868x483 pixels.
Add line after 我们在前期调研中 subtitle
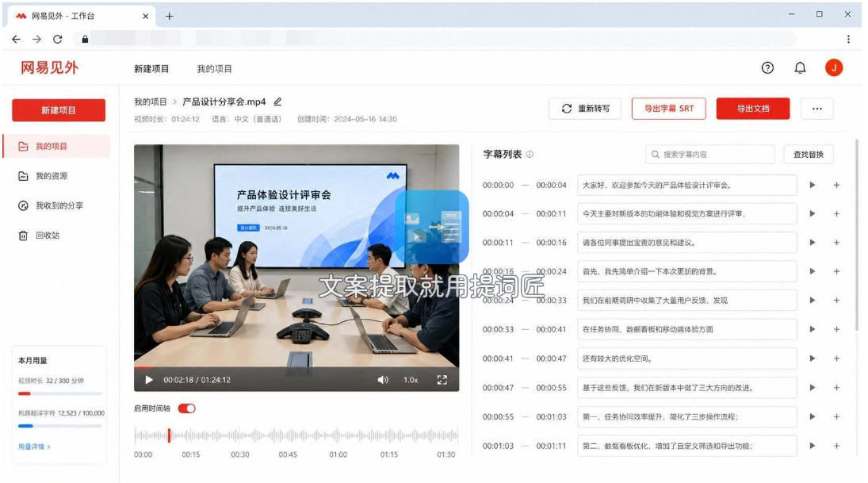tap(836, 301)
